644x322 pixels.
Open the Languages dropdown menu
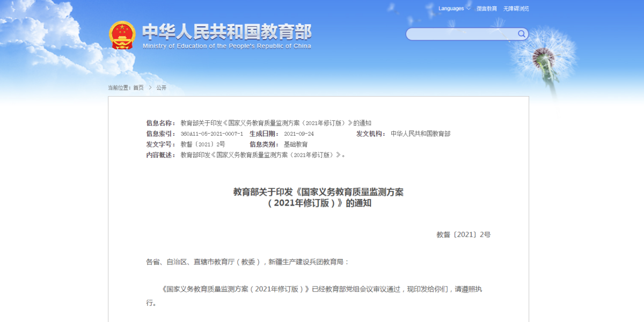452,9
